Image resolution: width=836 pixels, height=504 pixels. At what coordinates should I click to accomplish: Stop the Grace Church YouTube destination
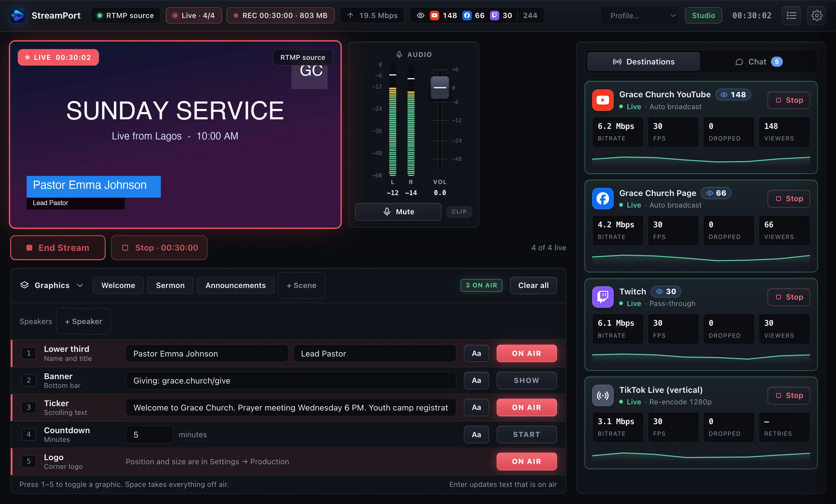788,100
